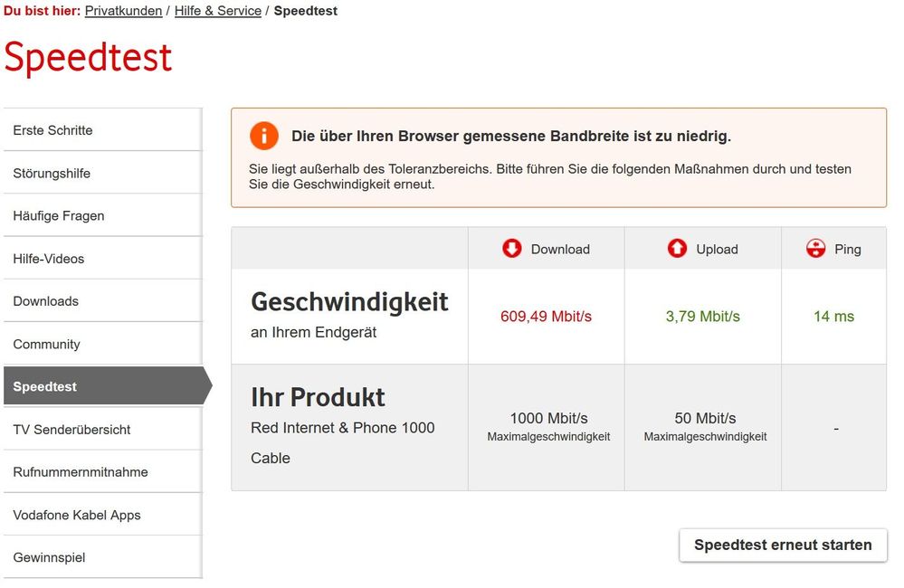904x588 pixels.
Task: Go to Hilfe & Service breadcrumb
Action: point(218,11)
